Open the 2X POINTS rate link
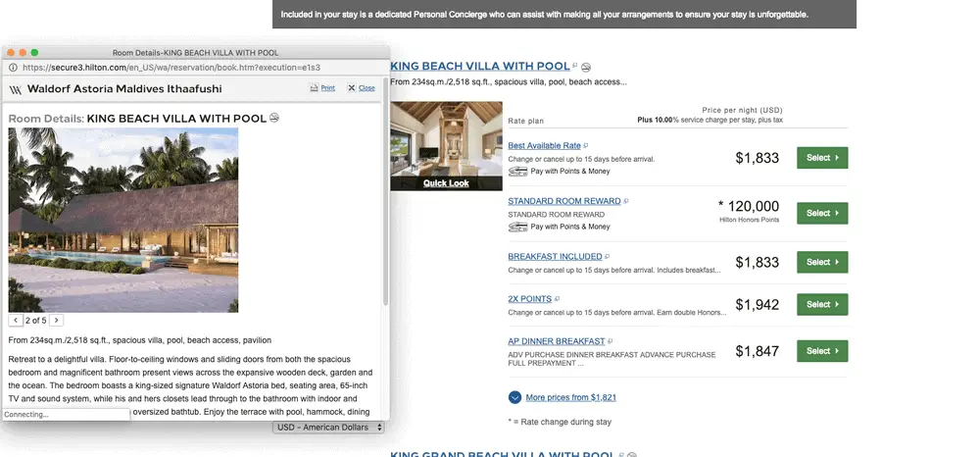This screenshot has width=980, height=457. click(530, 299)
